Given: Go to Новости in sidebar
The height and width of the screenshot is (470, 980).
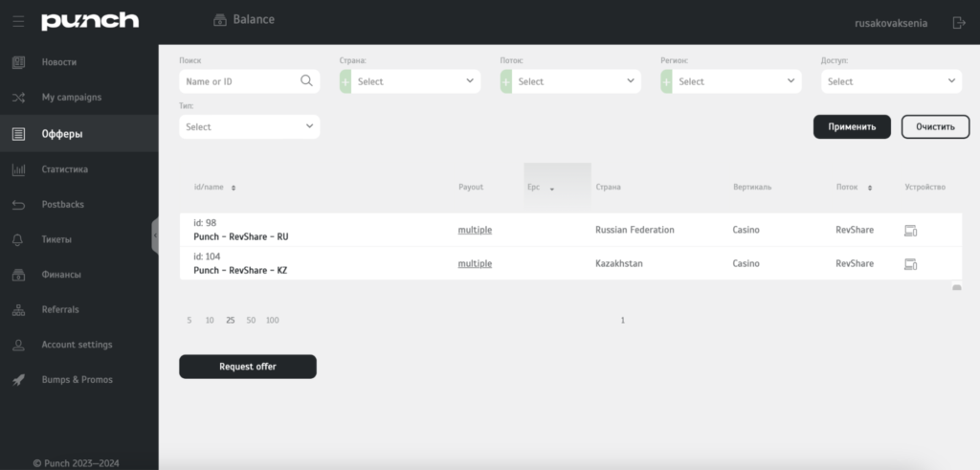Looking at the screenshot, I should 59,62.
